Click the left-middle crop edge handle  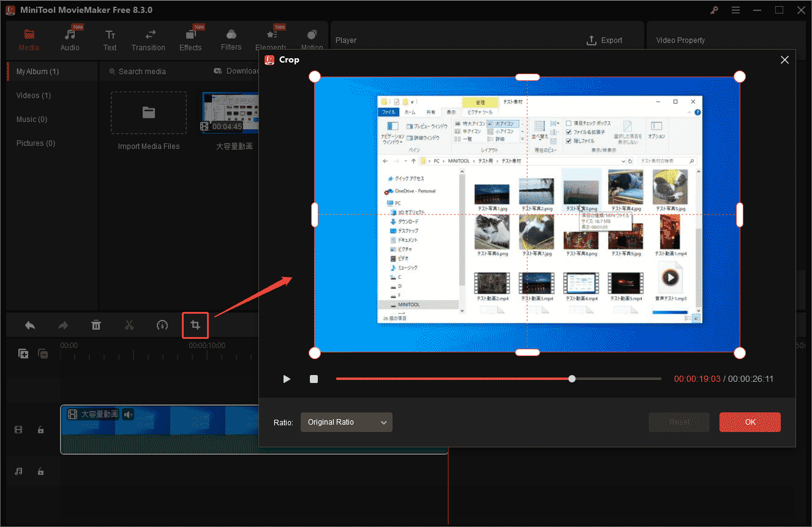tap(315, 214)
